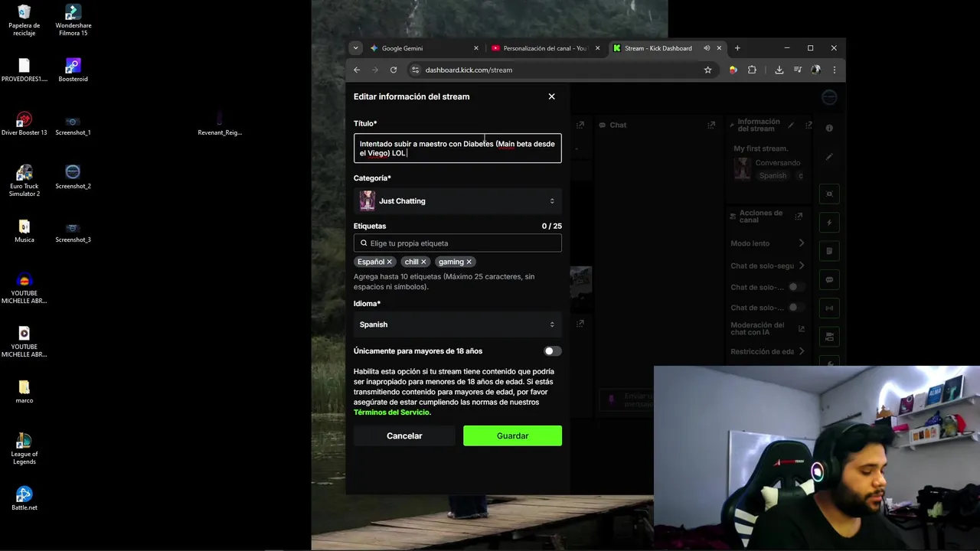Select the League of Legends desktop icon

pos(24,448)
